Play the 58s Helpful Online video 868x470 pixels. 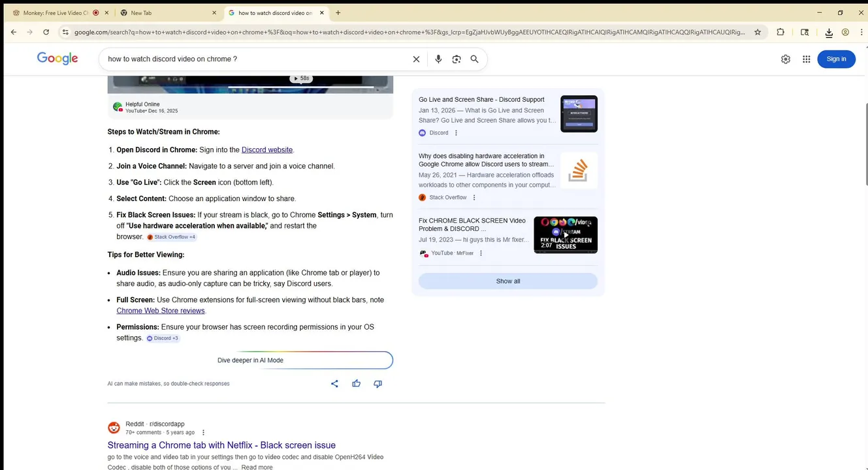(x=300, y=78)
